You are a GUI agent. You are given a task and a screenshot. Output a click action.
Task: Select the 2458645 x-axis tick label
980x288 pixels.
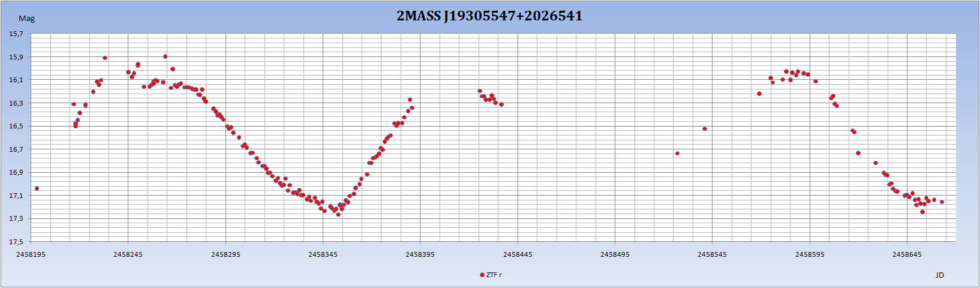(x=907, y=254)
